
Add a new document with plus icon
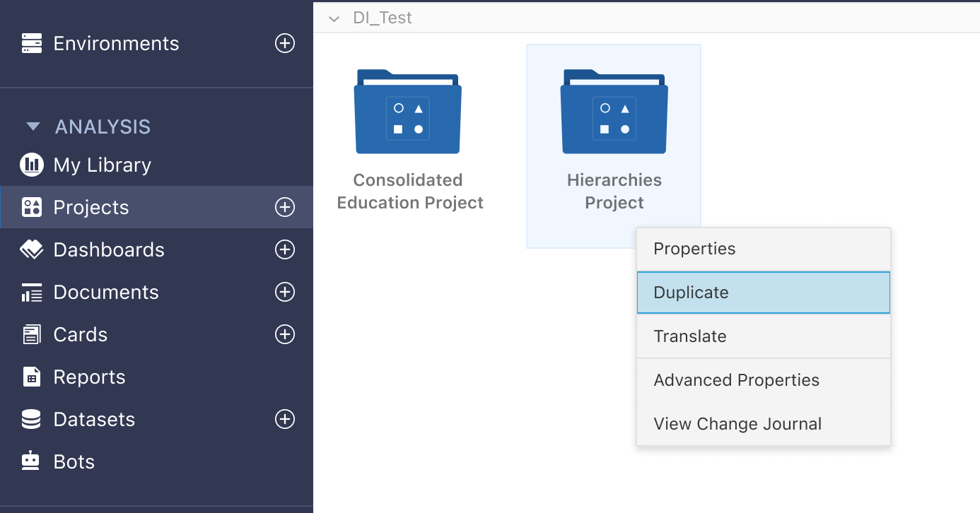[284, 292]
